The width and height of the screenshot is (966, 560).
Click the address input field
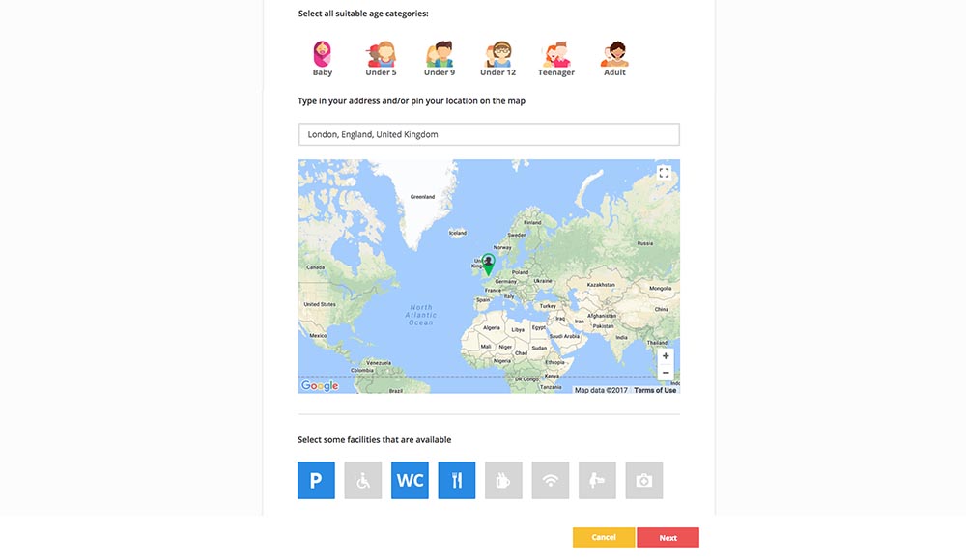point(489,134)
